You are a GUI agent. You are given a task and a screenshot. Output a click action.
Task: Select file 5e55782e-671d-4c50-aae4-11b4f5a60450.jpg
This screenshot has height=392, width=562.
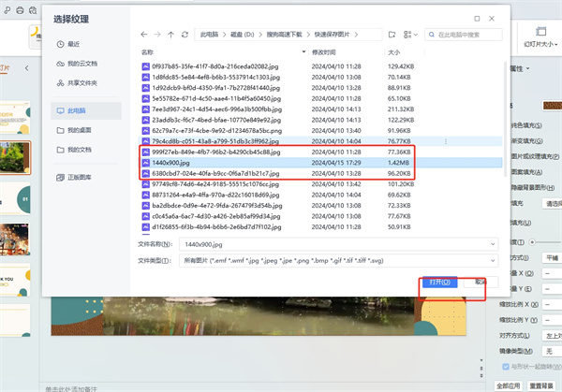coord(216,98)
